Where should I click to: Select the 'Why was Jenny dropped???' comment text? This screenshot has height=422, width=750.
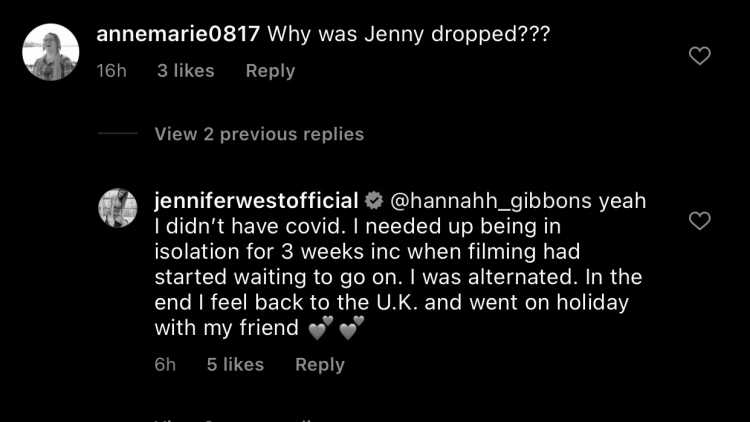pos(409,34)
